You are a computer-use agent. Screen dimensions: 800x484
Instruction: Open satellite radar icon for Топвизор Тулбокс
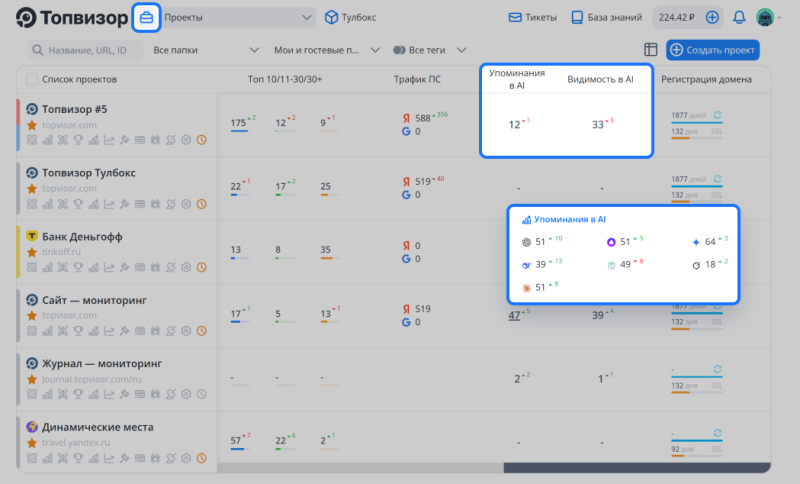pyautogui.click(x=171, y=204)
